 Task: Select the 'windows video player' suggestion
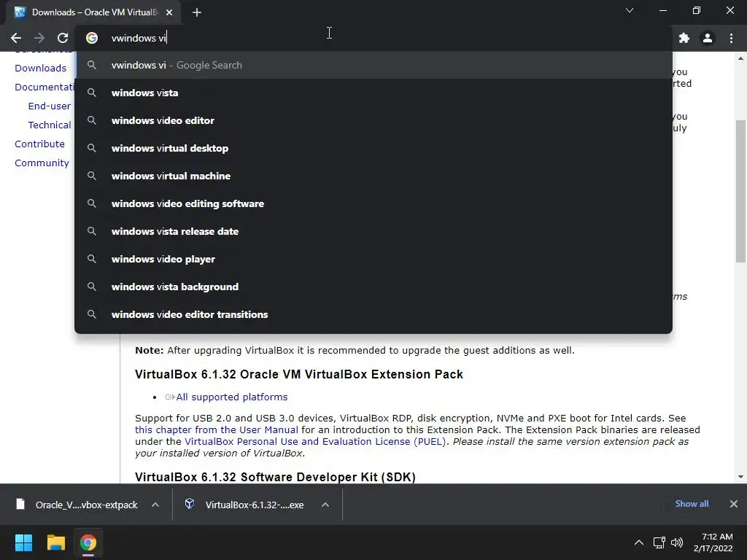pyautogui.click(x=373, y=259)
